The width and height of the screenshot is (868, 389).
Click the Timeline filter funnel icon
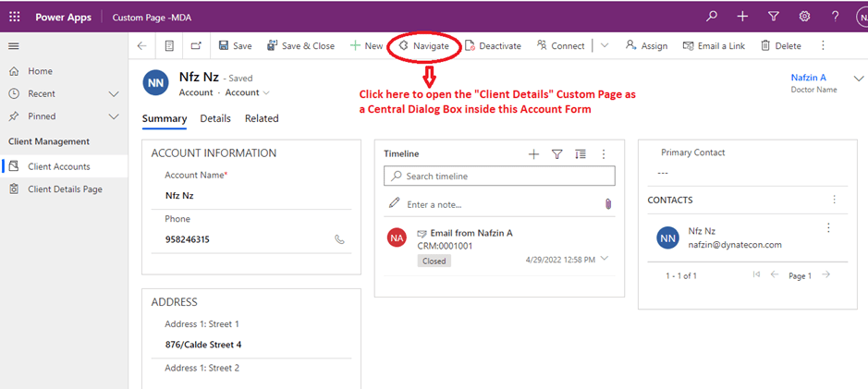[x=557, y=154]
